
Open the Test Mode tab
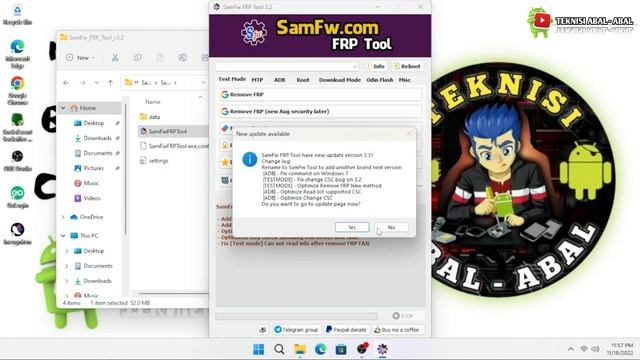(x=232, y=79)
